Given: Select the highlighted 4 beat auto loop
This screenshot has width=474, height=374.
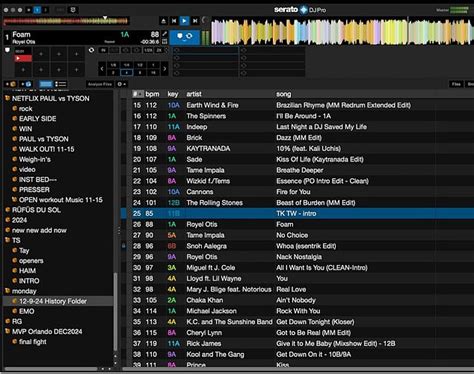Looking at the screenshot, I should (126, 72).
